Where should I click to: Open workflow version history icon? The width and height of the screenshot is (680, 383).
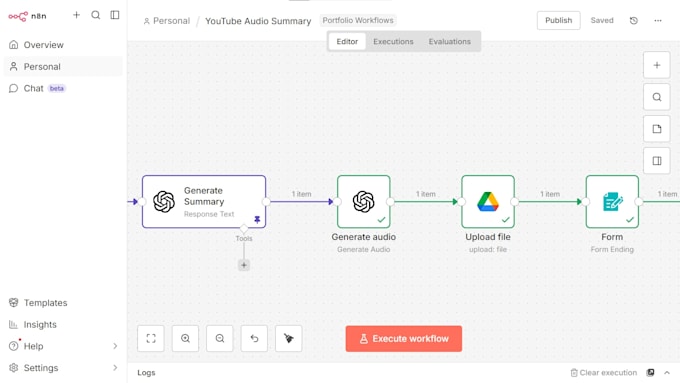point(634,20)
